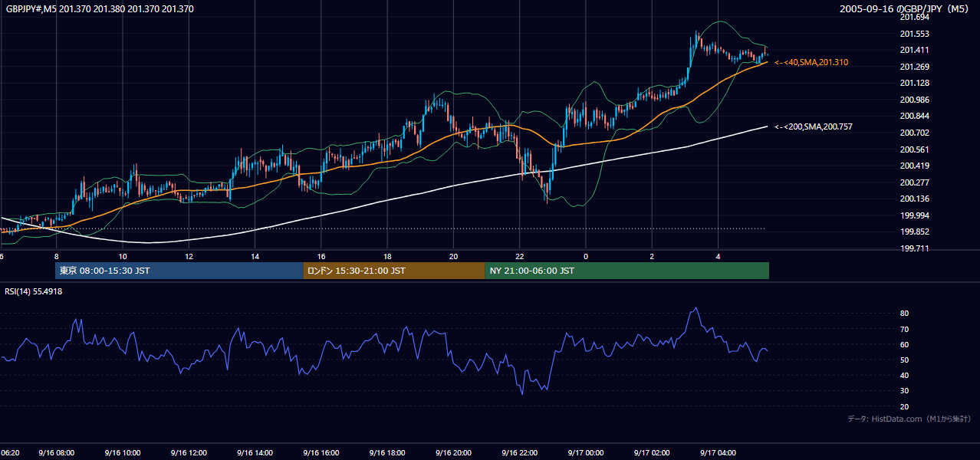
Task: Click the price axis value 200.136
Action: [x=914, y=199]
